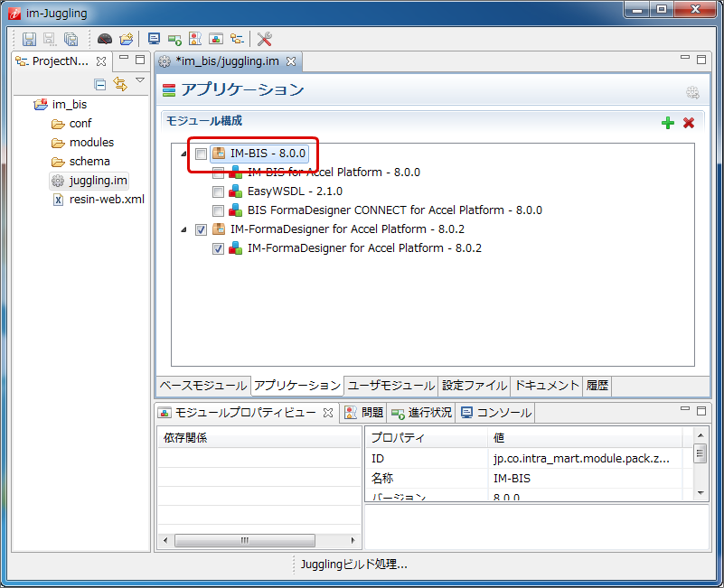This screenshot has height=588, width=724.
Task: Click the gear icon beside the アプリケーション heading
Action: (x=692, y=92)
